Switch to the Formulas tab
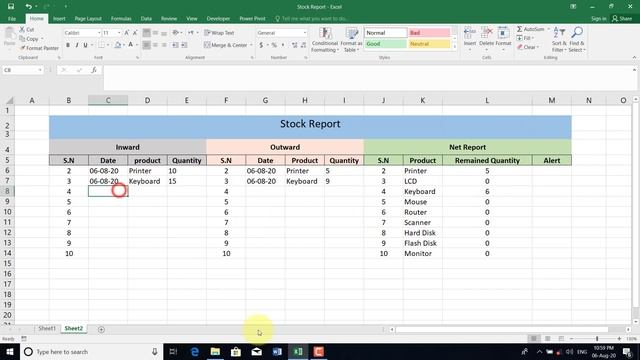This screenshot has height=360, width=640. (121, 19)
